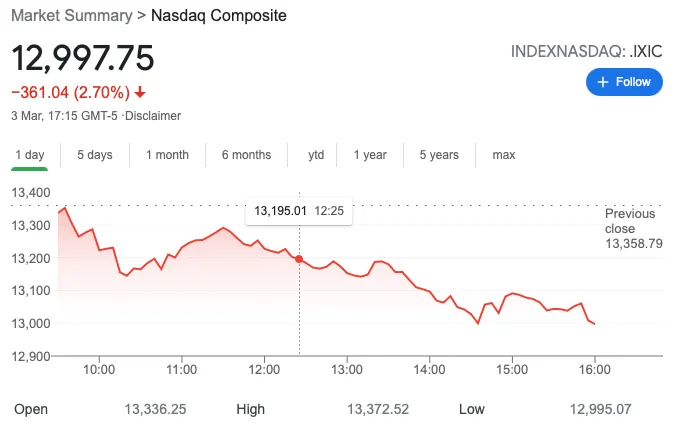The width and height of the screenshot is (679, 432).
Task: Click the 13,195.01 12:25 tooltip
Action: point(299,211)
